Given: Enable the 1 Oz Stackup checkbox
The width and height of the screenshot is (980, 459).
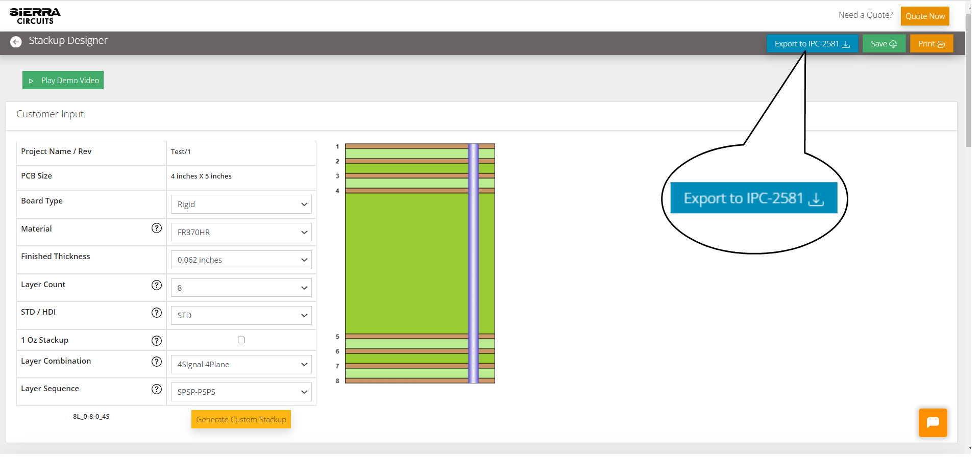Looking at the screenshot, I should click(x=241, y=340).
